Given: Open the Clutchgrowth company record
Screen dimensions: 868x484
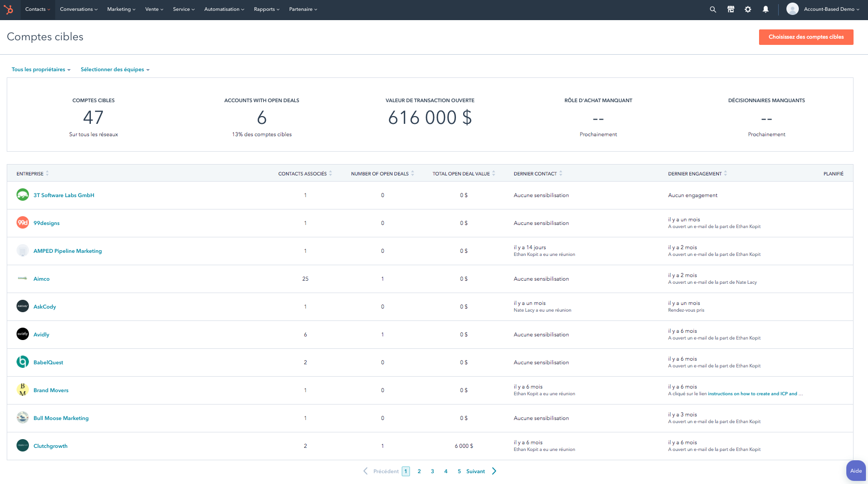Looking at the screenshot, I should coord(50,446).
